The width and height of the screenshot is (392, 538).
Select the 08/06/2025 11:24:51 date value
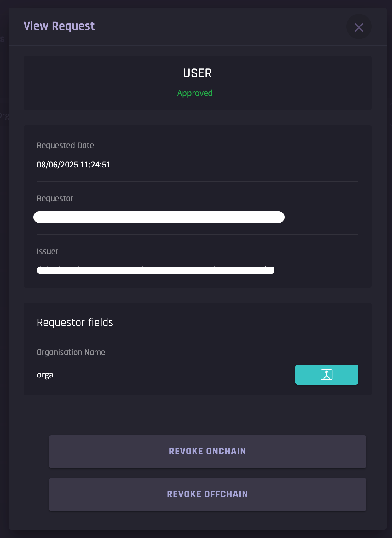73,165
